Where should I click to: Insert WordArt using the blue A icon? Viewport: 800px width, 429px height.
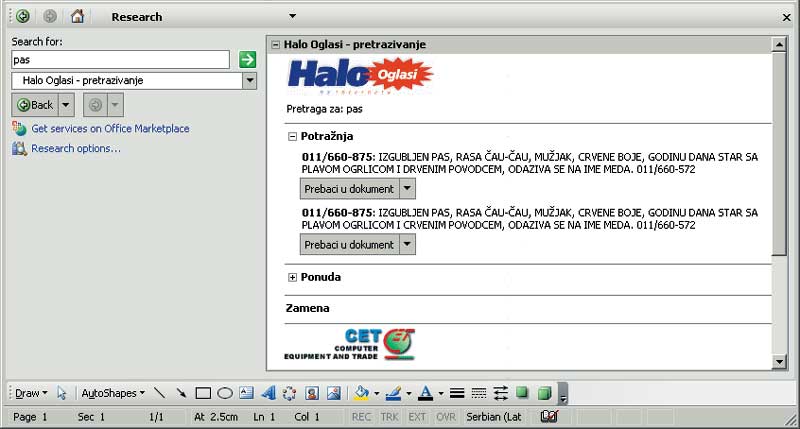pyautogui.click(x=268, y=393)
